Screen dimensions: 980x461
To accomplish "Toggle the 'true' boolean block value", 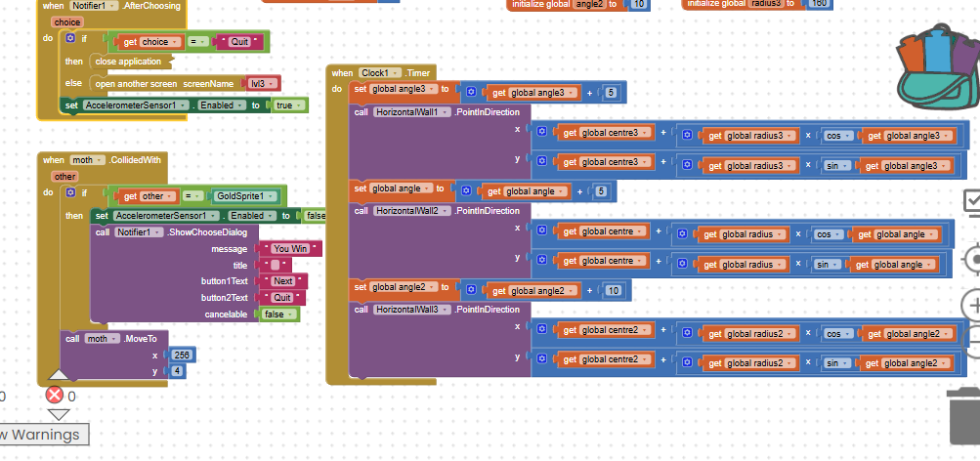I will click(285, 105).
